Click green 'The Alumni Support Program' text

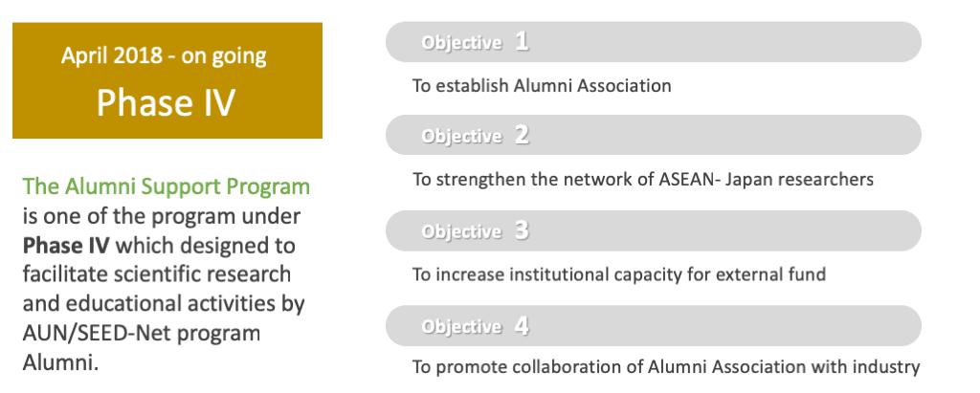pyautogui.click(x=167, y=186)
